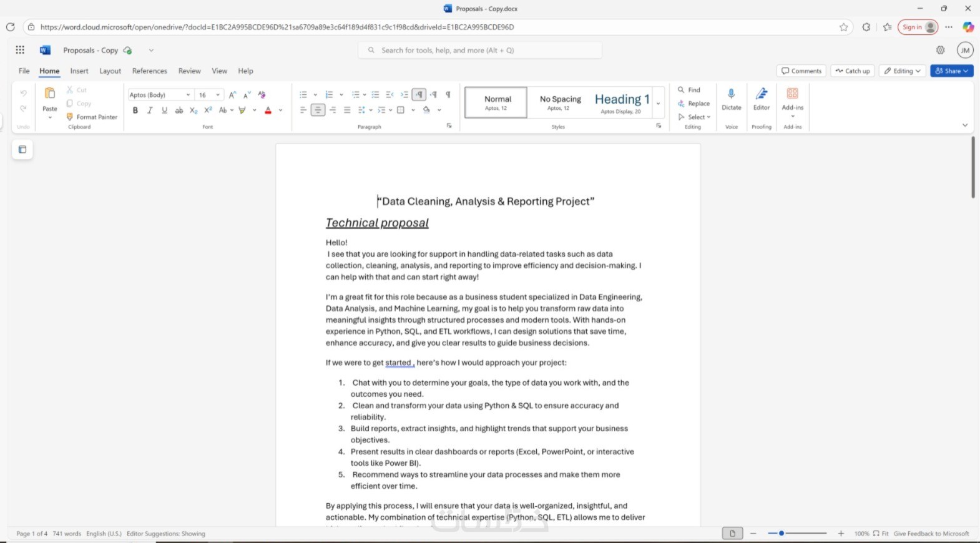Viewport: 980px width, 543px height.
Task: Toggle right text alignment
Action: tap(333, 110)
